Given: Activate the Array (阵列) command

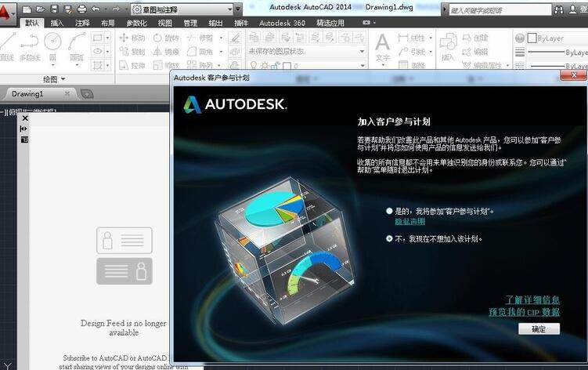Looking at the screenshot, I should tap(200, 65).
